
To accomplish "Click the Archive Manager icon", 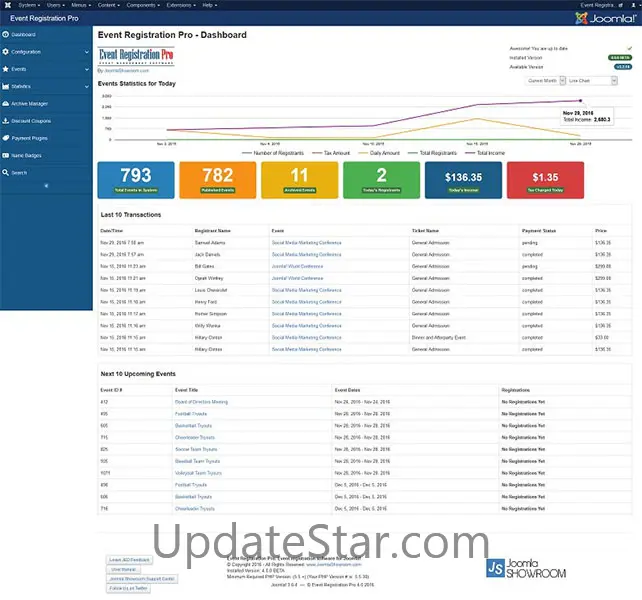I will coord(5,104).
